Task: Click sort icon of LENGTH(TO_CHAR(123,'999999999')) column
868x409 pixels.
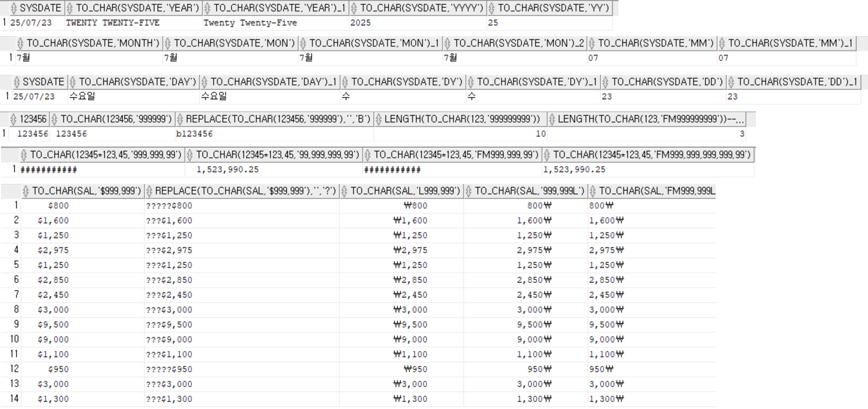Action: (x=378, y=119)
